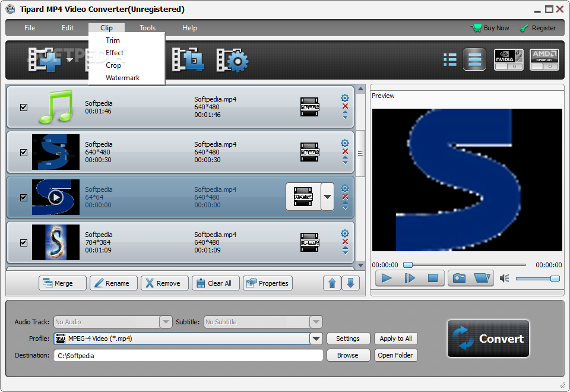Uncheck the first Softpedia audio item
Screen dimensions: 570x392
(24, 108)
